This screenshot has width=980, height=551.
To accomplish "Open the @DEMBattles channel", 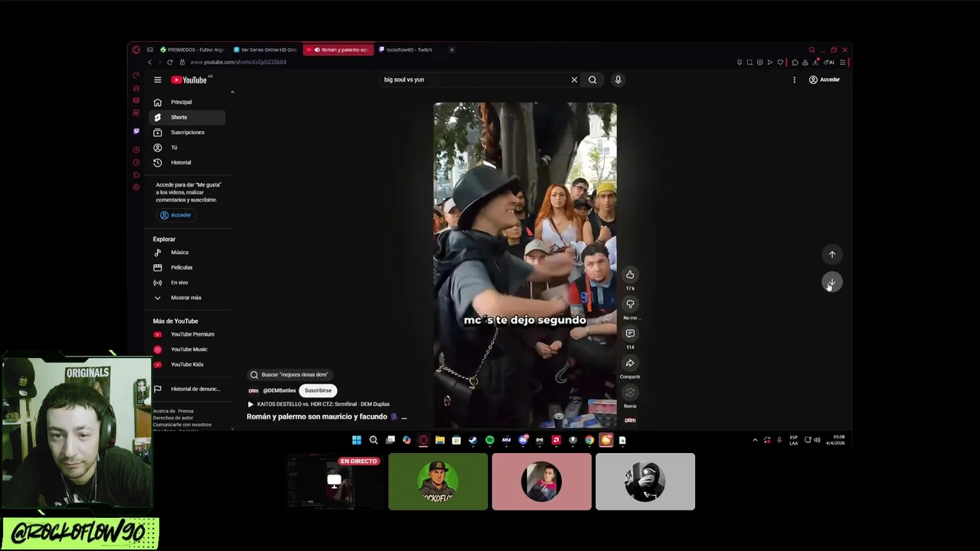I will point(279,390).
